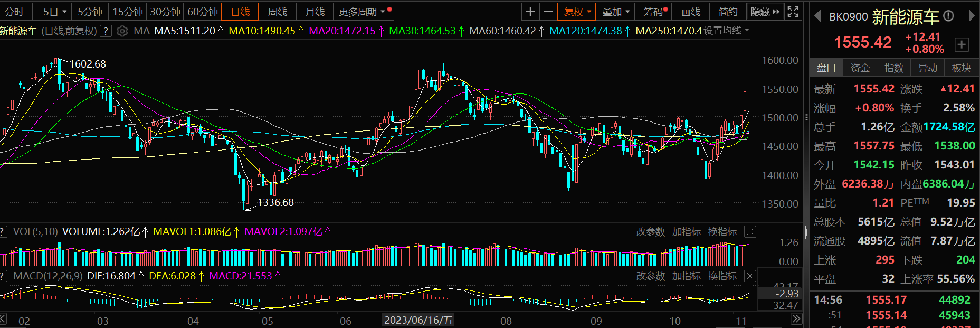The image size is (980, 328).
Task: Add 新能源车 to watchlist with plus box
Action: point(962,45)
